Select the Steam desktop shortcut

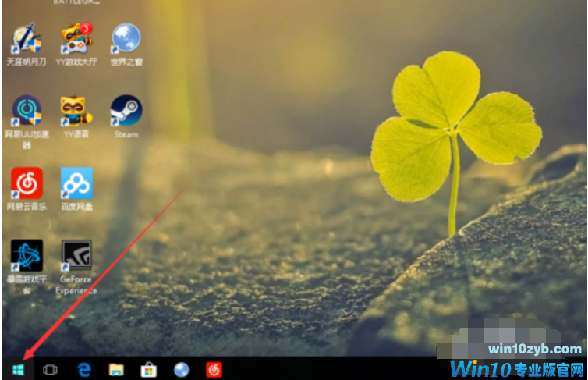click(126, 112)
